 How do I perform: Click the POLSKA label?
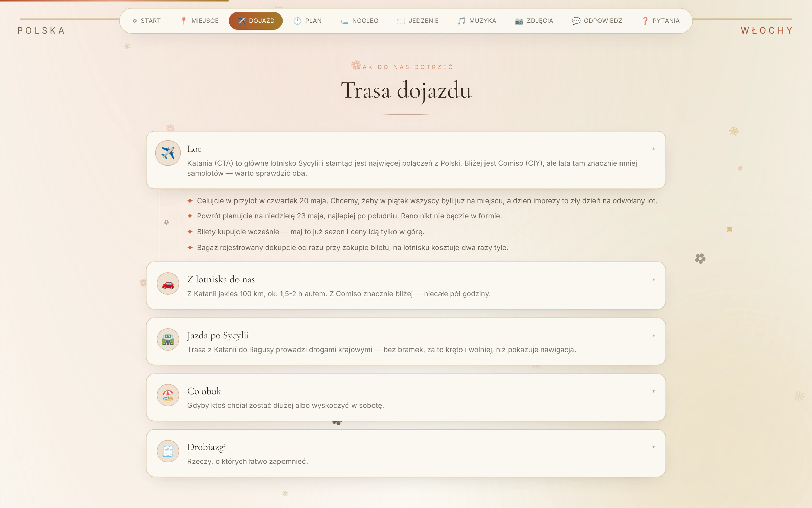41,30
